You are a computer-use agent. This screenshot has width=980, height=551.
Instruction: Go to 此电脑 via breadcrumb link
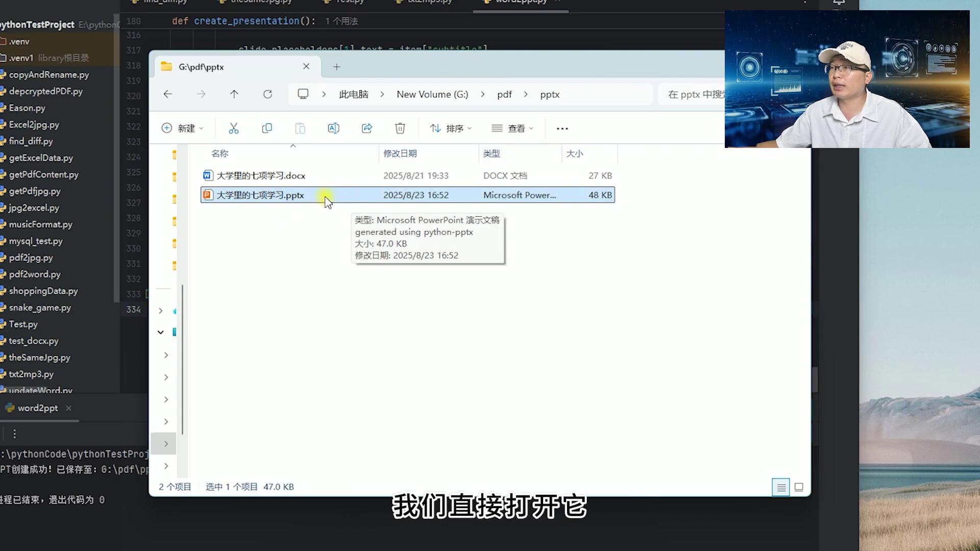pyautogui.click(x=353, y=94)
